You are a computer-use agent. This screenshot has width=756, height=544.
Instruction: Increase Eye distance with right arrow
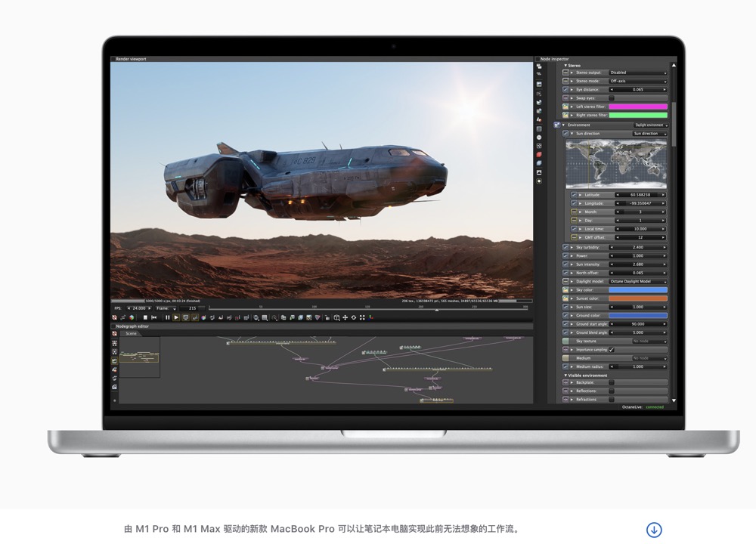pos(665,90)
